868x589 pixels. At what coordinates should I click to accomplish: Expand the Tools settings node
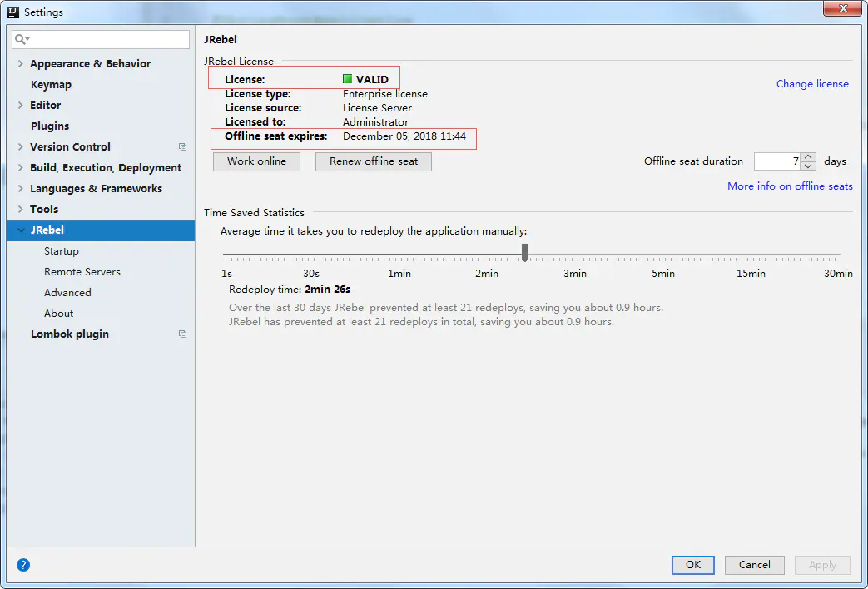tap(21, 210)
